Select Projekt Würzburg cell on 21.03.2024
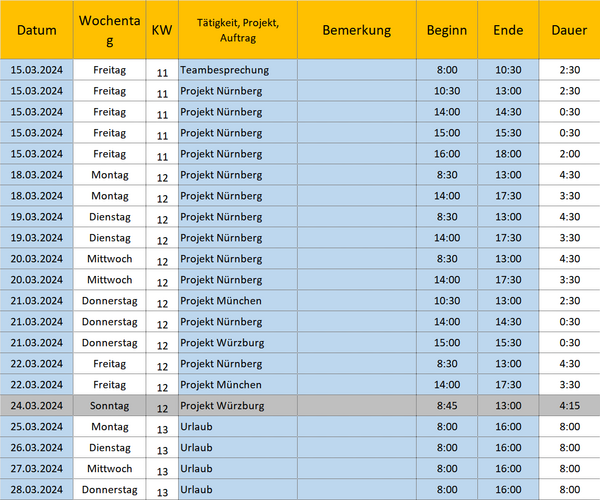Viewport: 600px width, 500px height. (x=238, y=343)
